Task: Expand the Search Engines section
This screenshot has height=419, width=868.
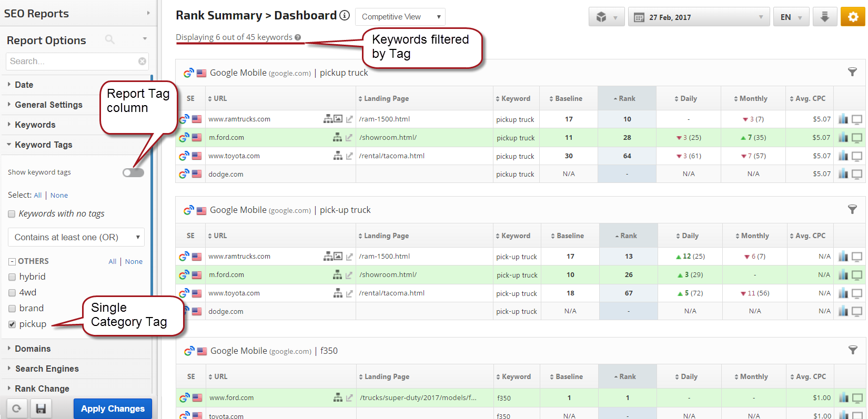Action: 47,369
